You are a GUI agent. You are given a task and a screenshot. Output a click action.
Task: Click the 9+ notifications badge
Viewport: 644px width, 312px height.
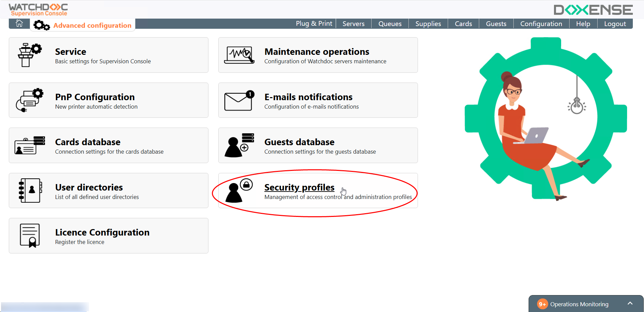542,304
